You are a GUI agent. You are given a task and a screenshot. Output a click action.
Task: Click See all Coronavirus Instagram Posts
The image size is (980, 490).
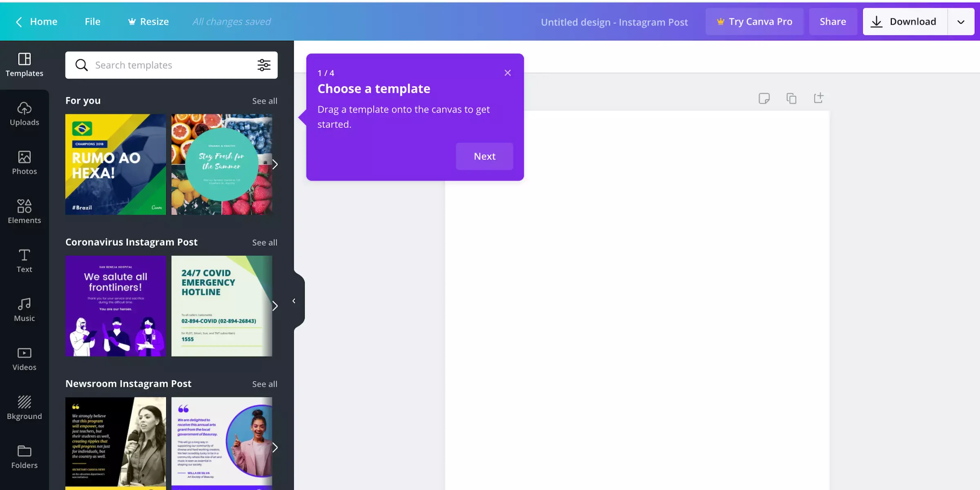pos(264,243)
